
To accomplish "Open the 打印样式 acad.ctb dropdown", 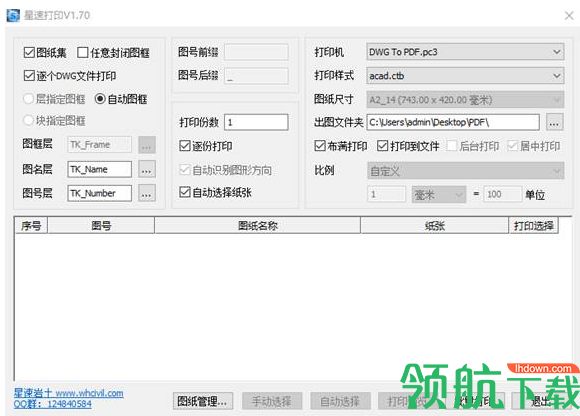I will coord(465,76).
